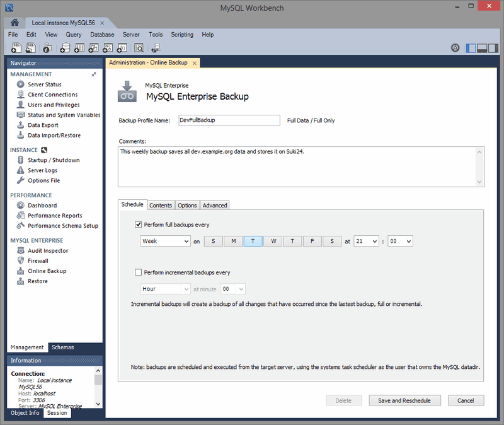Uncheck Perform full backups every
504x425 pixels.
(138, 224)
